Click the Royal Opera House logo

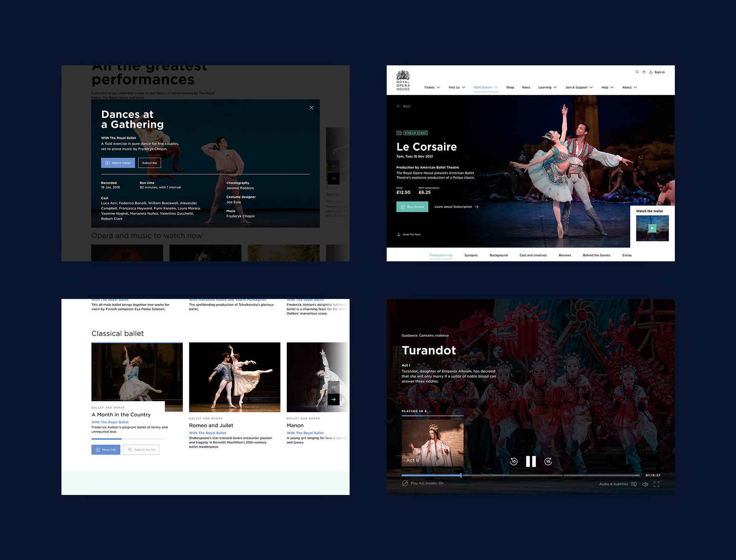coord(403,80)
